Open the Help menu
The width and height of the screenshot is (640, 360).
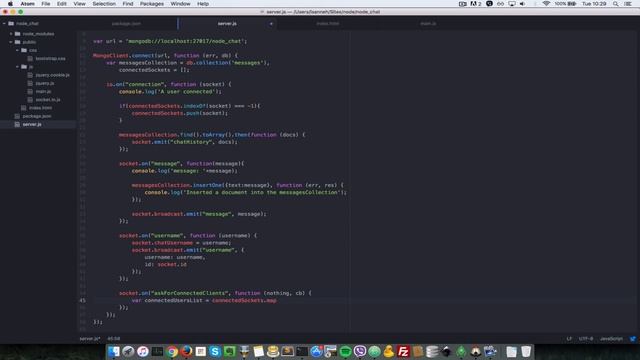(x=203, y=4)
